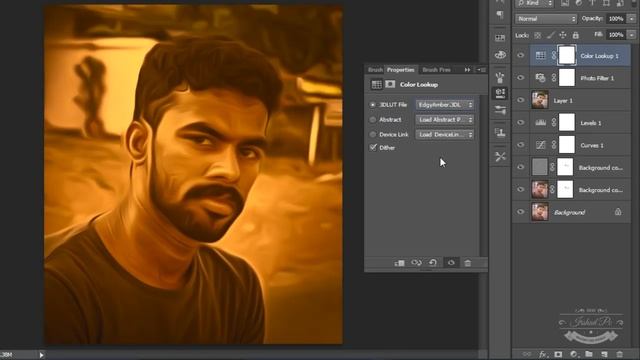Open the Opacity slider arrow

[631, 19]
